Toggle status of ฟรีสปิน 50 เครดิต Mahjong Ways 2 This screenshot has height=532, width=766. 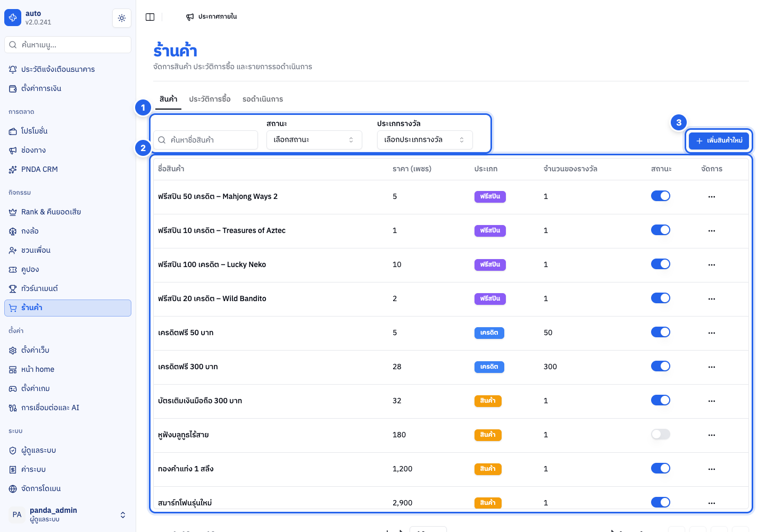(x=661, y=196)
